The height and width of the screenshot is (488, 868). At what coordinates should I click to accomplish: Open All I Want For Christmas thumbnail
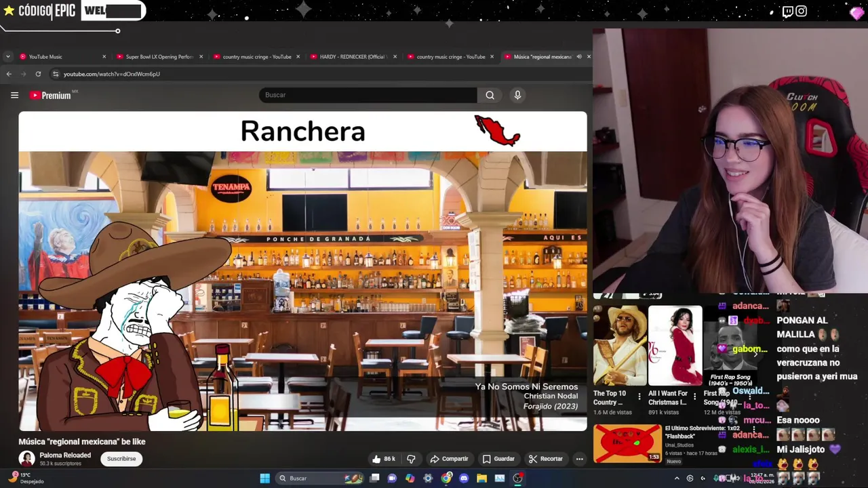click(x=675, y=346)
